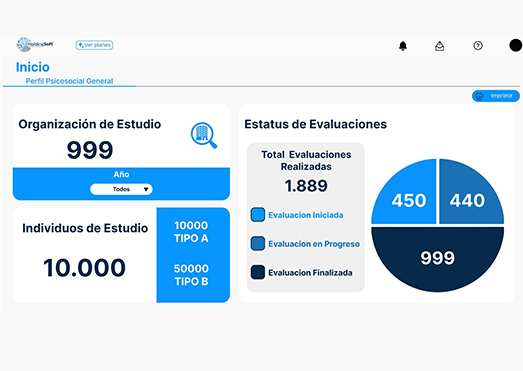Screen dimensions: 523x371
Task: Open the black user avatar
Action: (516, 45)
